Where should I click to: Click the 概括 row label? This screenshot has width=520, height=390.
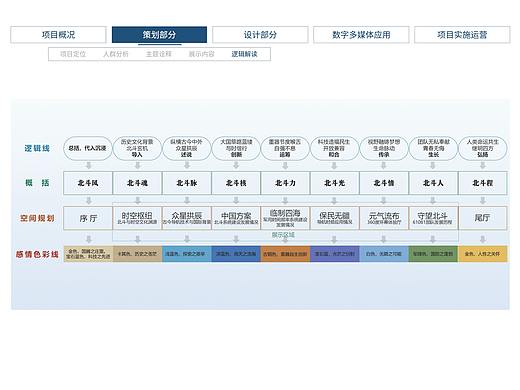point(37,183)
